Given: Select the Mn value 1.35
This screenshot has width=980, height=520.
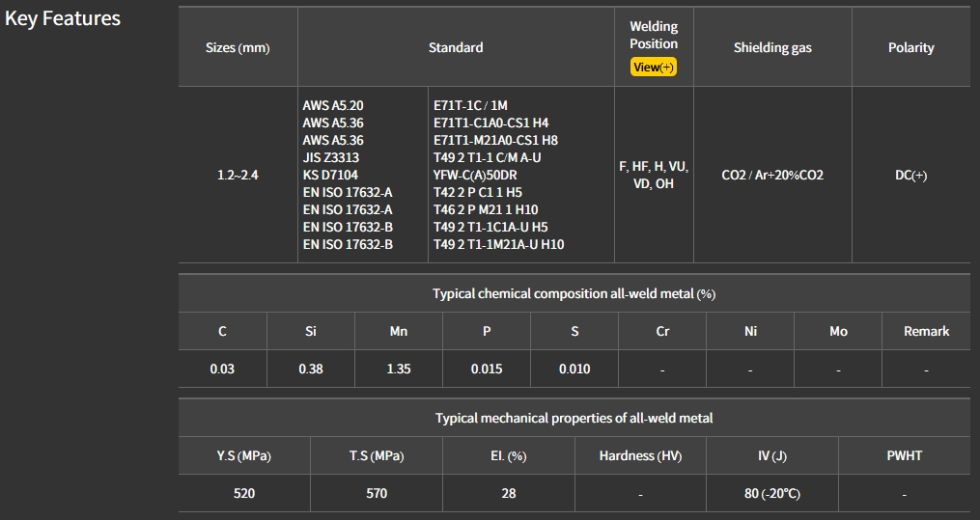Looking at the screenshot, I should point(398,369).
